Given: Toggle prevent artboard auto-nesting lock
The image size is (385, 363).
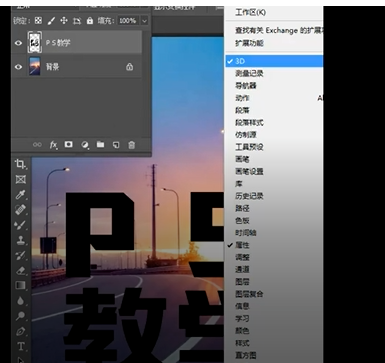Looking at the screenshot, I should [77, 21].
